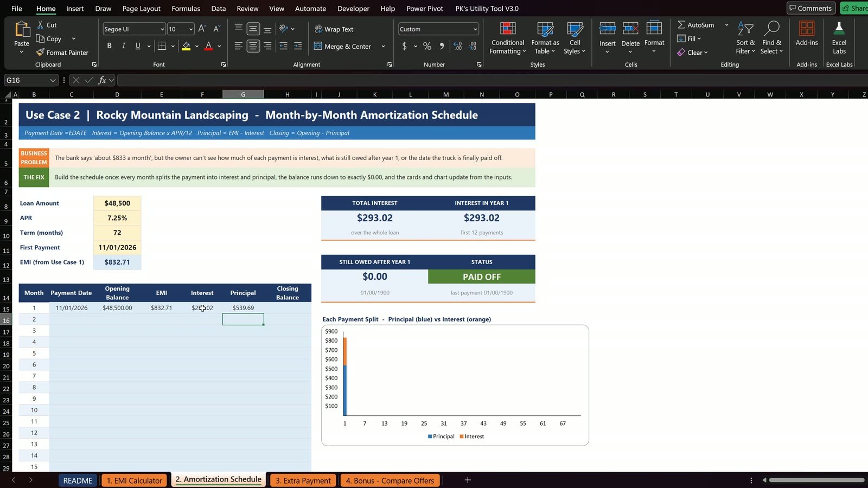Viewport: 868px width, 488px height.
Task: Click the Accounting Number Format dollar icon
Action: [x=405, y=46]
